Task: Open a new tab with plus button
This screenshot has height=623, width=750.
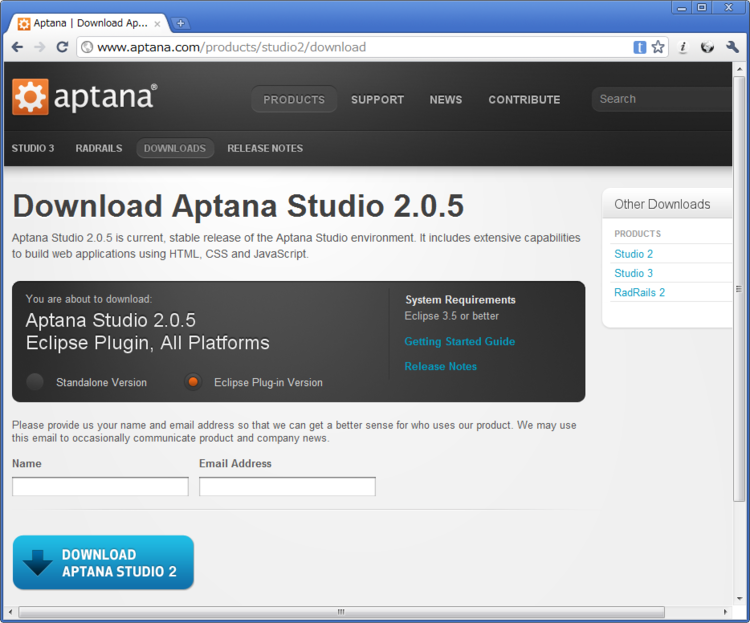Action: [180, 23]
